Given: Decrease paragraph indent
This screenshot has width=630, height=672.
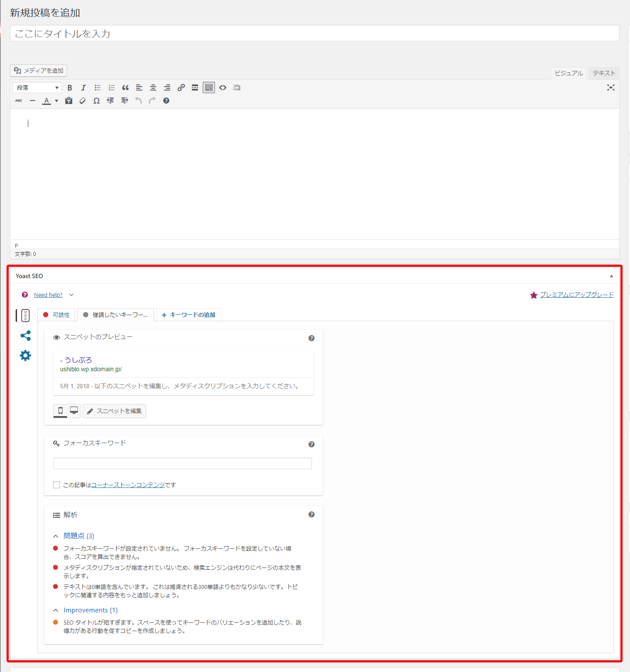Looking at the screenshot, I should (111, 101).
